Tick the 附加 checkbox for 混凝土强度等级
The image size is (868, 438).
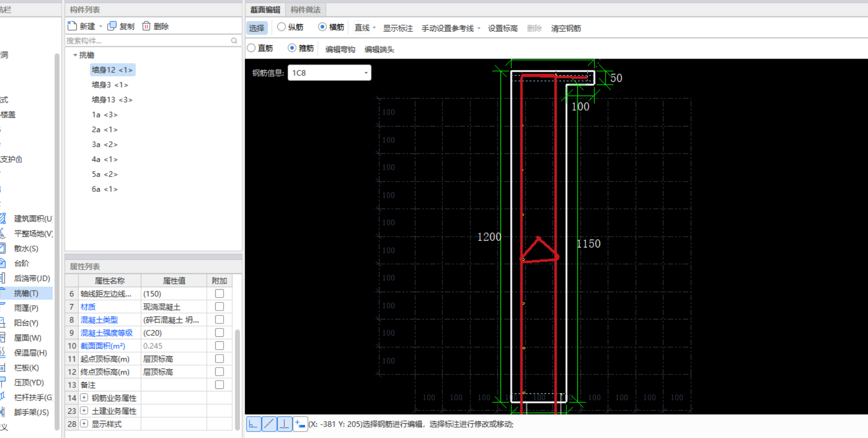pos(219,332)
